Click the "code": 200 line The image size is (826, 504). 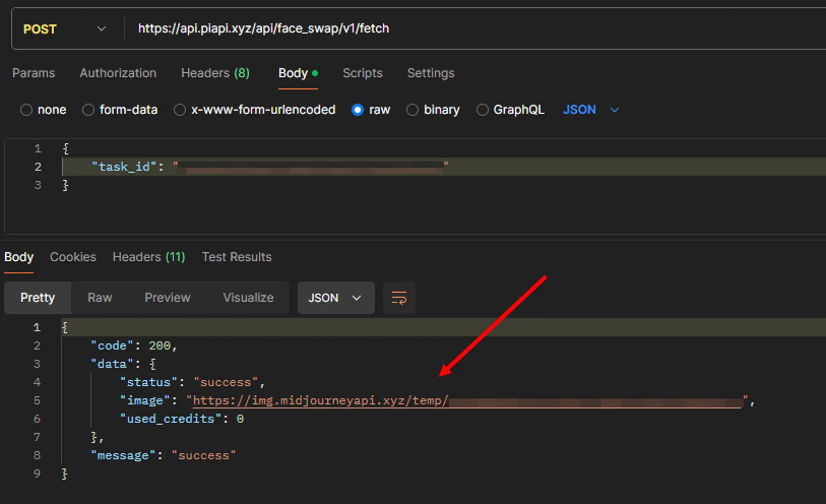(134, 346)
